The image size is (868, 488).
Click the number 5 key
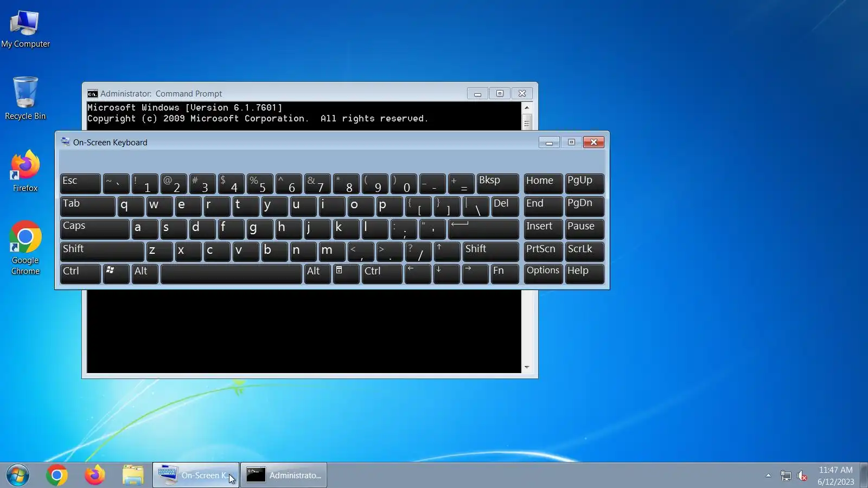point(260,184)
